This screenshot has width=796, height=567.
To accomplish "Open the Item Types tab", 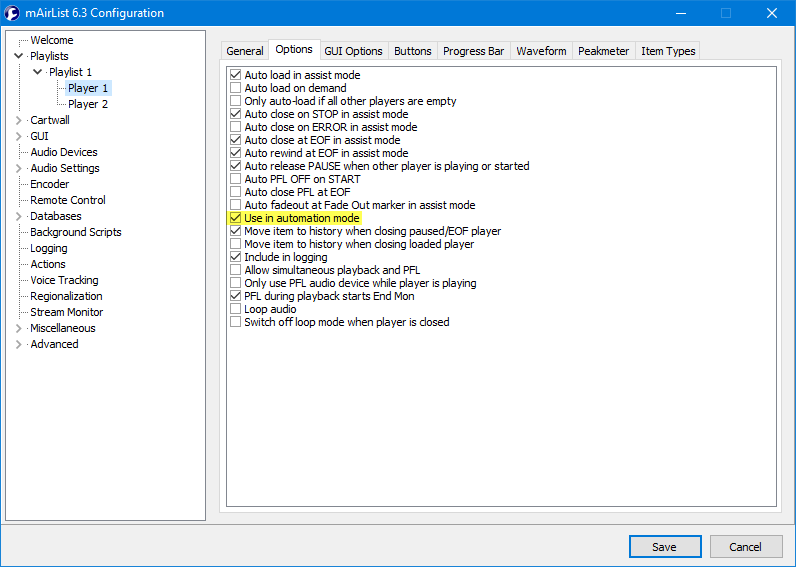I will pos(668,51).
